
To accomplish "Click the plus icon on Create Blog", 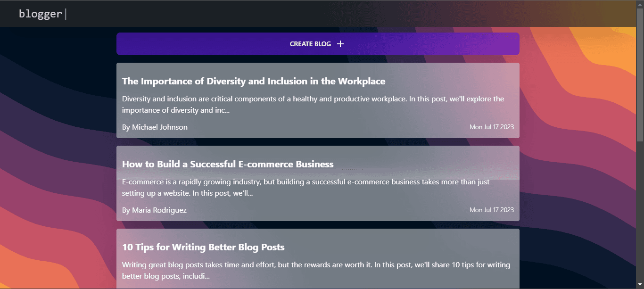I will (x=340, y=44).
